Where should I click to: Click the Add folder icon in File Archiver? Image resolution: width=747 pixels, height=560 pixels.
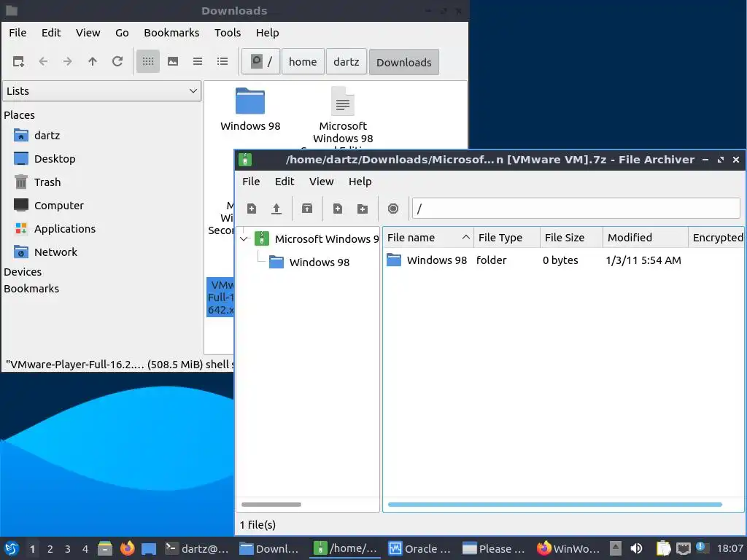coord(363,209)
